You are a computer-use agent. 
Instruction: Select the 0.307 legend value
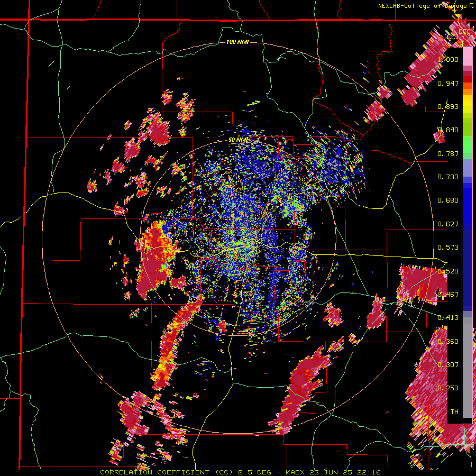click(x=448, y=365)
